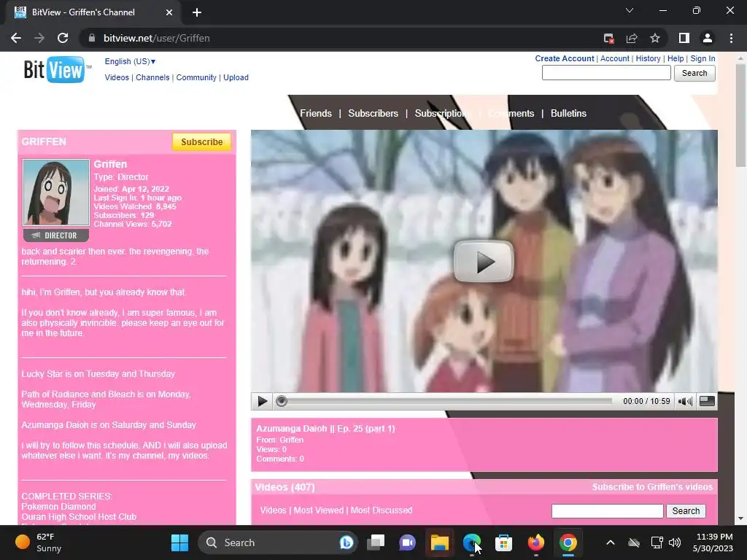
Task: Subscribe to Griffen's channel
Action: (x=201, y=142)
